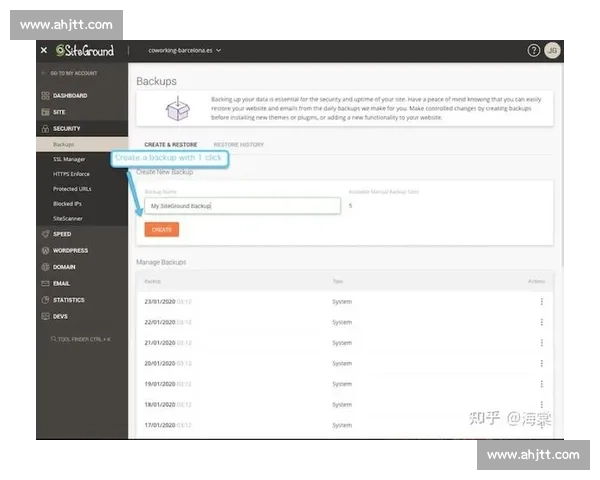Screen dimensions: 600x480
Task: Open three-dot menu for 19/01/2020 backup
Action: coord(541,384)
